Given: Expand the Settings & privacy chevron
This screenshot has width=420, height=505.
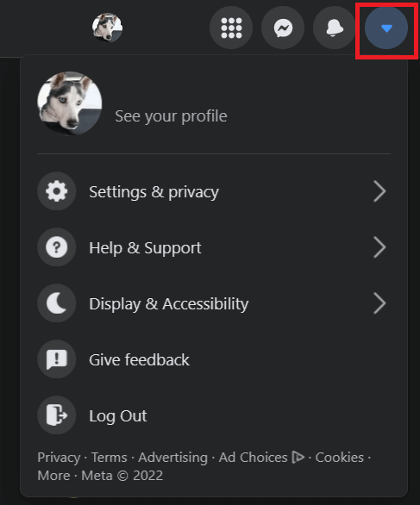Looking at the screenshot, I should (x=379, y=191).
